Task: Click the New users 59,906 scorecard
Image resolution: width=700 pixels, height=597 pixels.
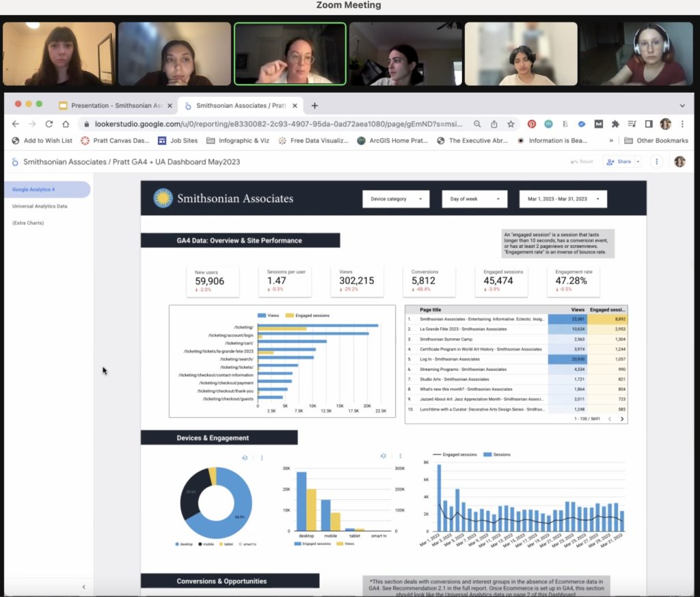Action: click(x=213, y=281)
